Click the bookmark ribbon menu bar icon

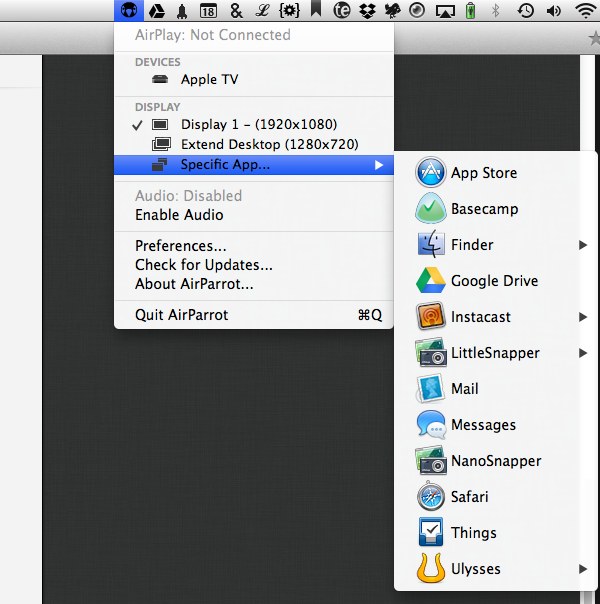[316, 8]
